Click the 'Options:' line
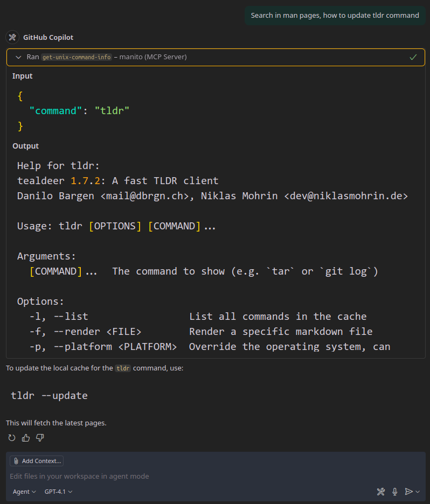 click(40, 302)
